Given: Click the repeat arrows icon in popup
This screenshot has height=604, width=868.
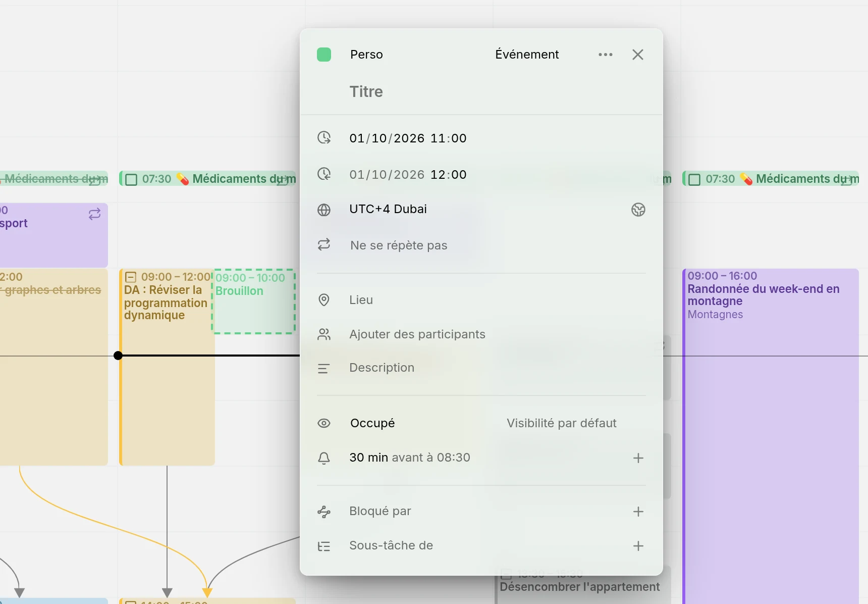Looking at the screenshot, I should click(324, 244).
